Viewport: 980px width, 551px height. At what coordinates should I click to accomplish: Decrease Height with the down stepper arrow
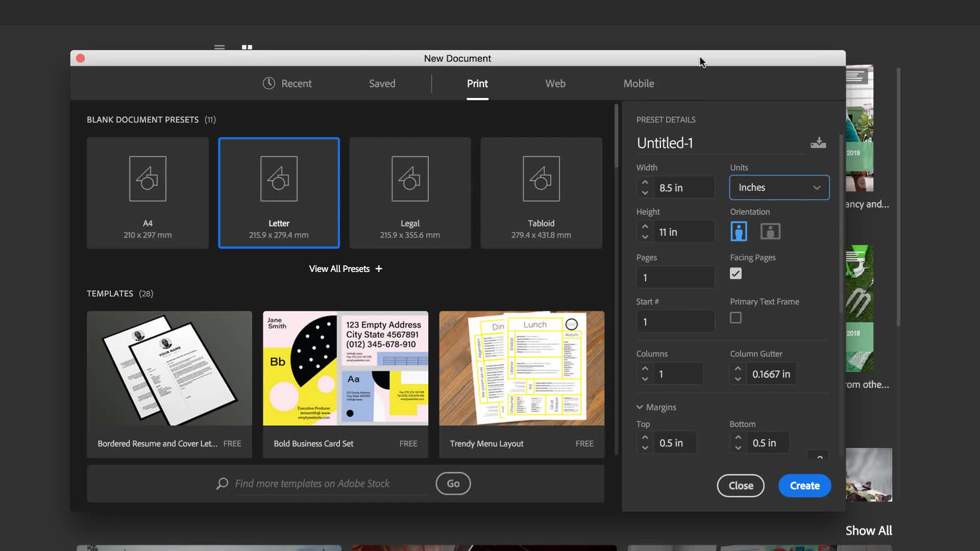645,237
